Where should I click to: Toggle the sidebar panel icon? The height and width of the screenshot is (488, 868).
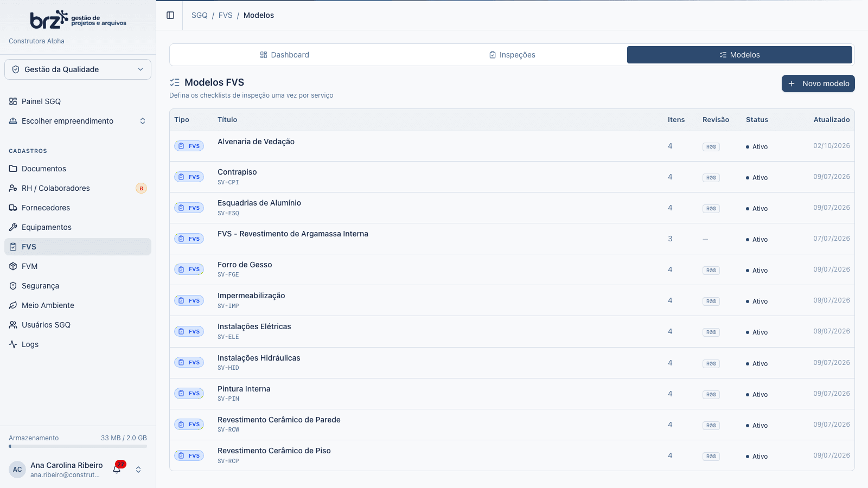170,15
